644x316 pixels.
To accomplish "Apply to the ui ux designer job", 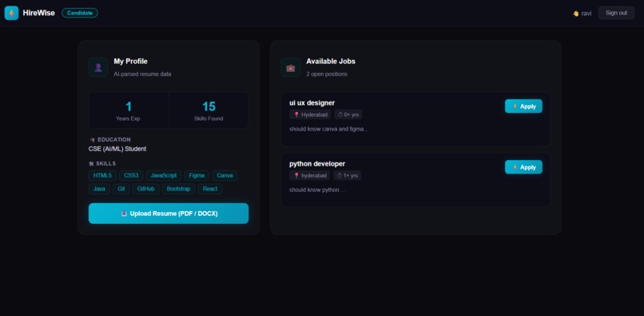I will [523, 106].
